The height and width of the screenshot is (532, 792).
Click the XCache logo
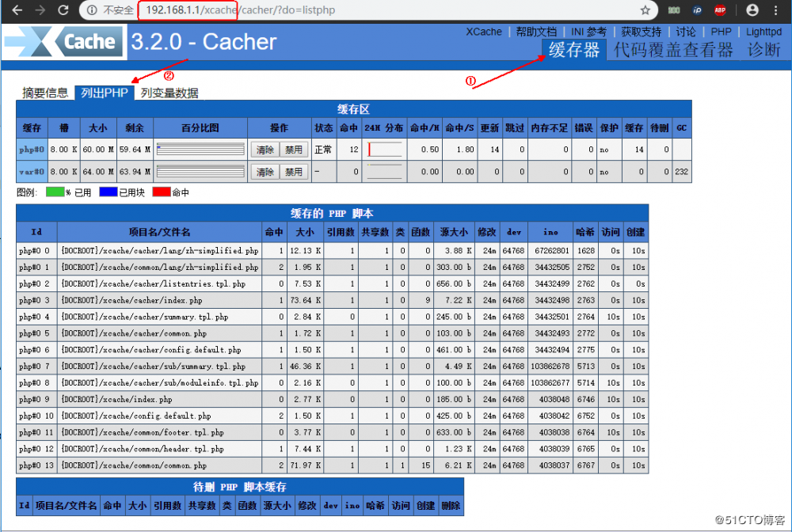click(64, 41)
